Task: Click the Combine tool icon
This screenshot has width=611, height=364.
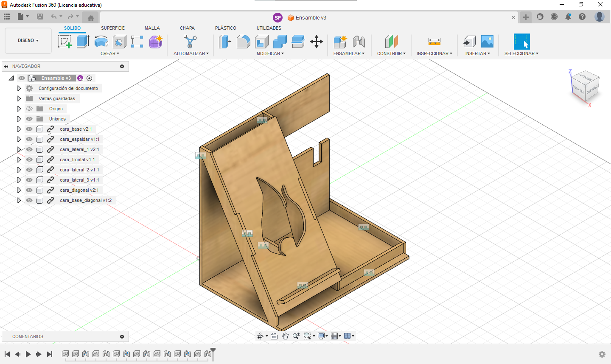Action: click(x=280, y=42)
